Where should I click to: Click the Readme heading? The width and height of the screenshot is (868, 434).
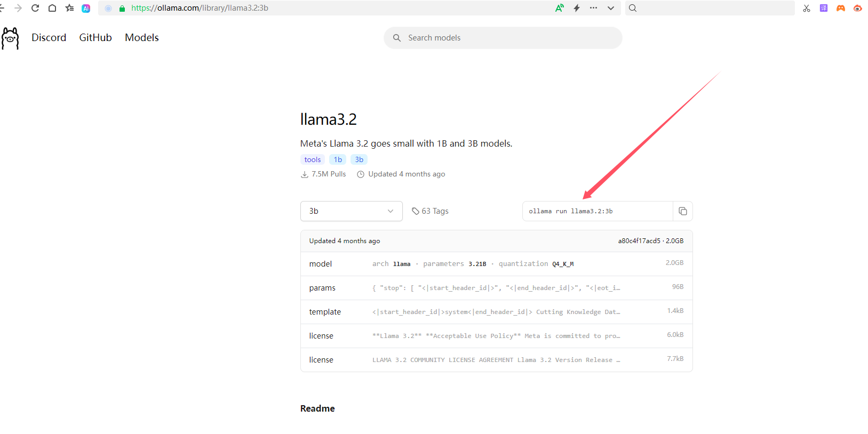[317, 408]
